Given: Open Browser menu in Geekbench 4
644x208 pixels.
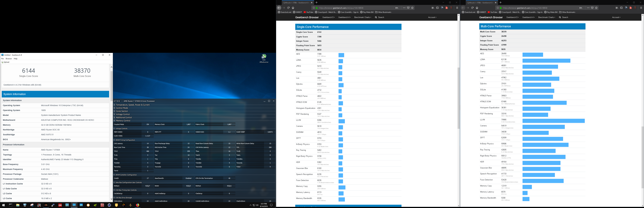Looking at the screenshot, I should (x=9, y=59).
